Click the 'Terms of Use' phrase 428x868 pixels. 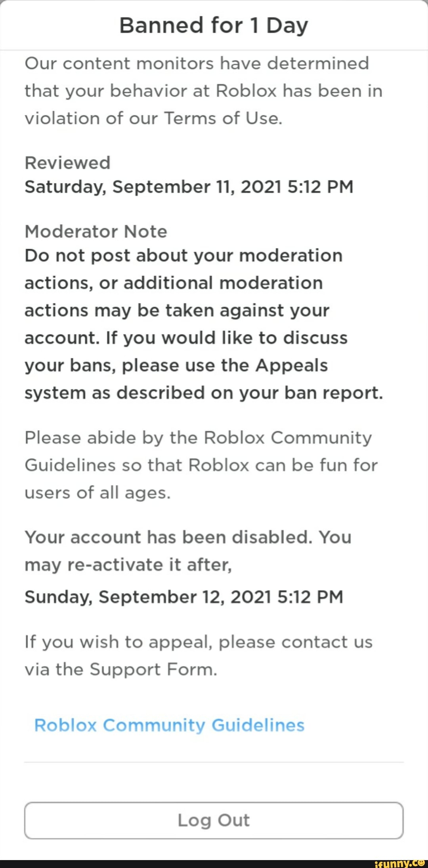pyautogui.click(x=222, y=118)
